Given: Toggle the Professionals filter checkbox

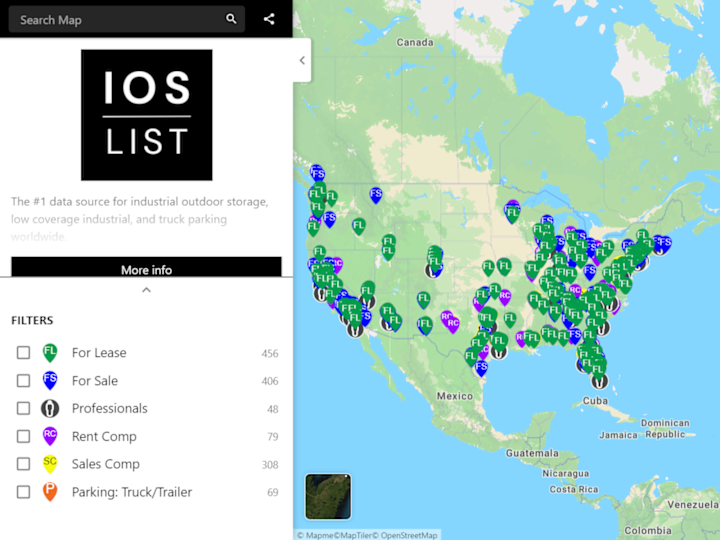Looking at the screenshot, I should coord(23,408).
